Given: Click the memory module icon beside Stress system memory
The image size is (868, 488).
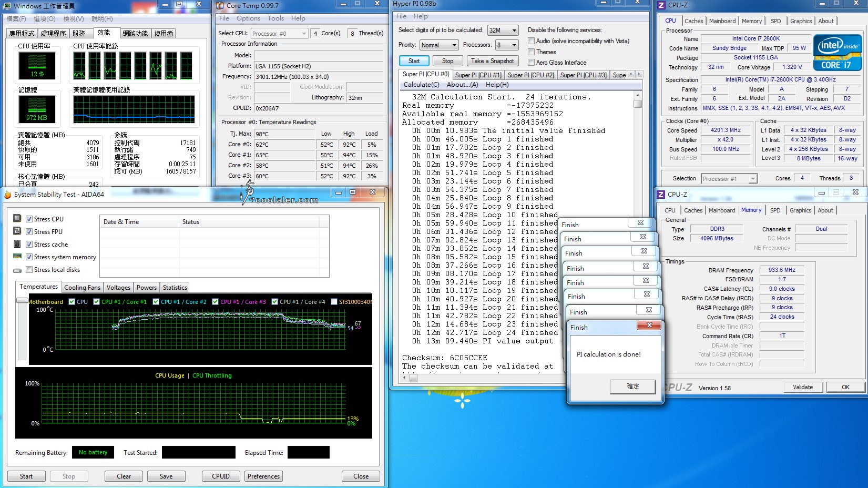Looking at the screenshot, I should pos(17,257).
